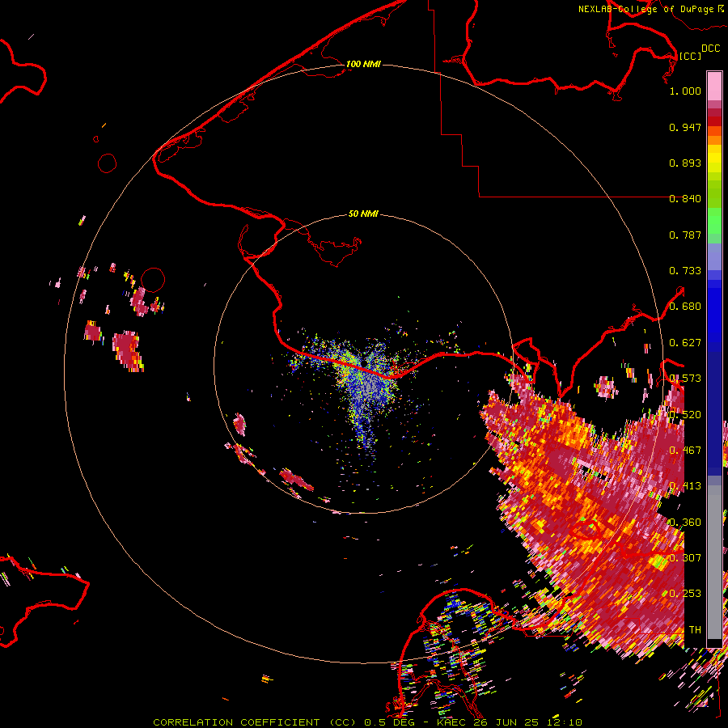
Task: Click the 0.787 scale value label
Action: (685, 235)
